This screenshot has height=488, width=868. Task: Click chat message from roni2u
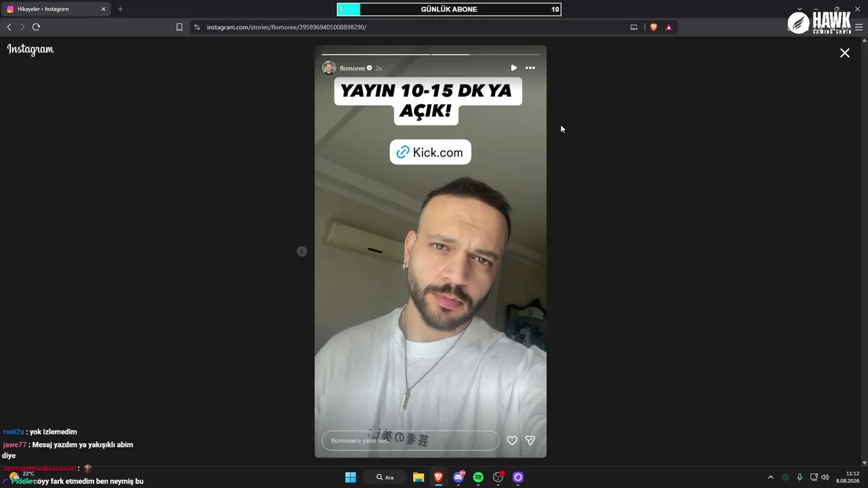click(x=40, y=432)
